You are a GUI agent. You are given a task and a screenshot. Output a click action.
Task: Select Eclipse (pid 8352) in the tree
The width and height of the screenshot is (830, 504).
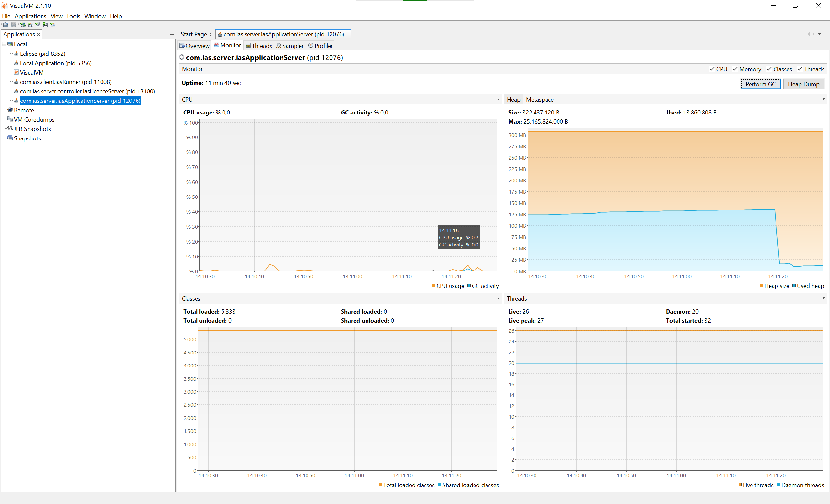click(42, 54)
